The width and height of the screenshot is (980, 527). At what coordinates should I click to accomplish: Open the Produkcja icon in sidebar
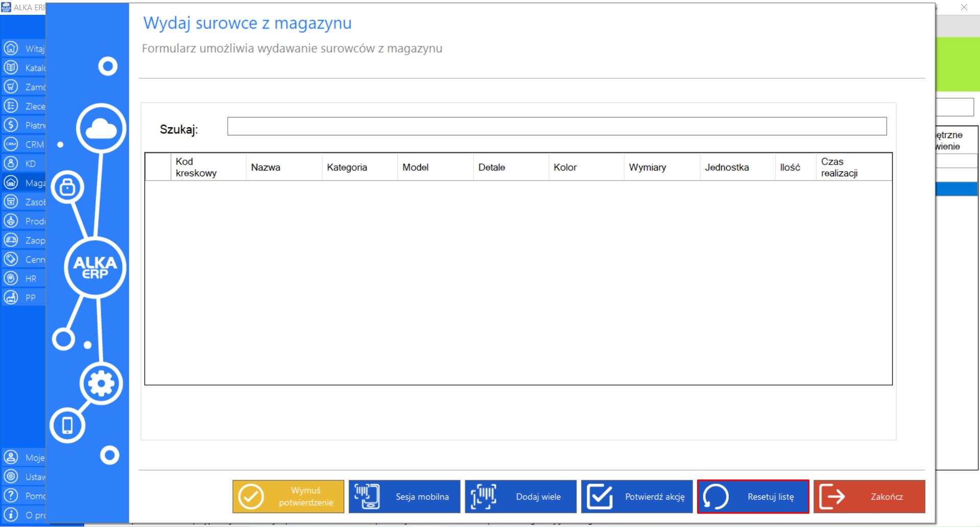[11, 221]
